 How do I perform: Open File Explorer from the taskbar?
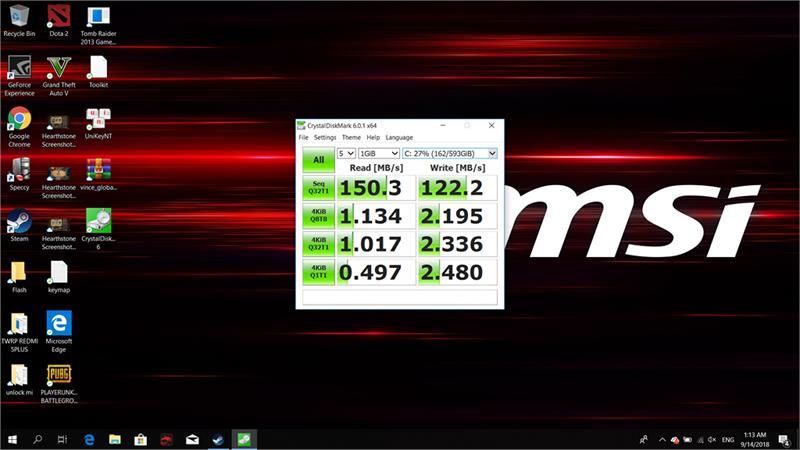click(115, 439)
